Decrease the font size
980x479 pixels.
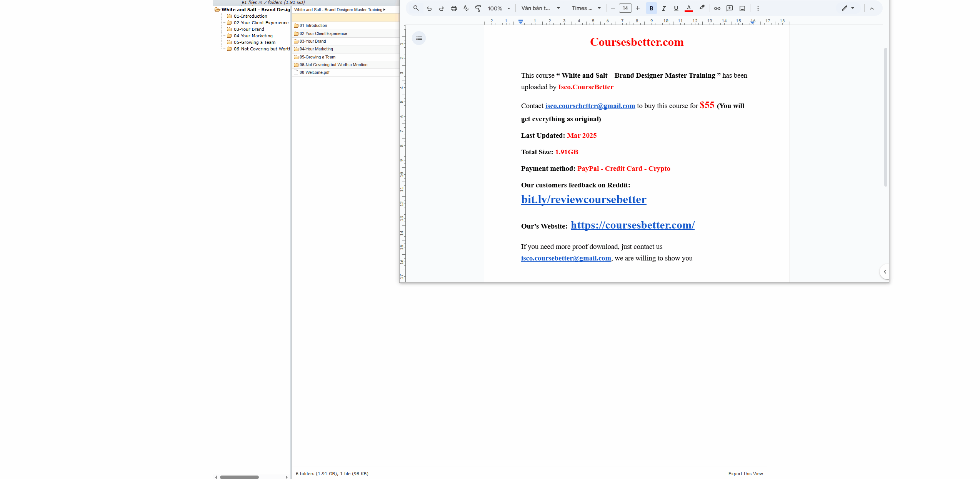(x=613, y=8)
